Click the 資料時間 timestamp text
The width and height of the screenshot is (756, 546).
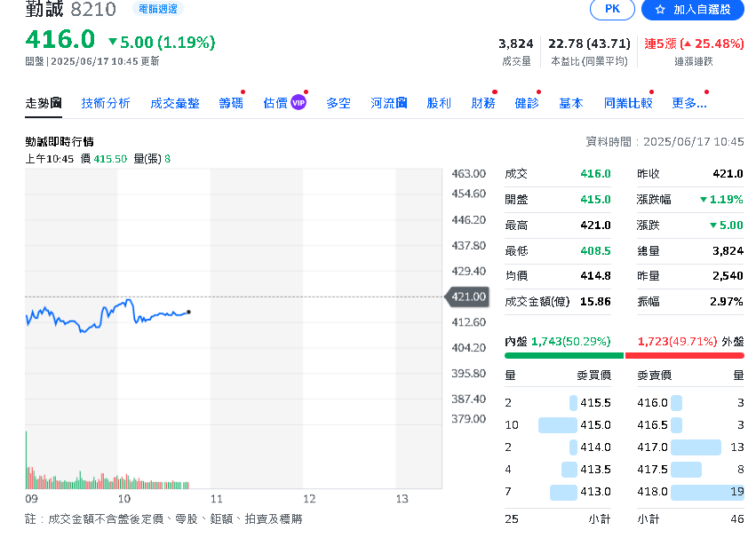(664, 142)
